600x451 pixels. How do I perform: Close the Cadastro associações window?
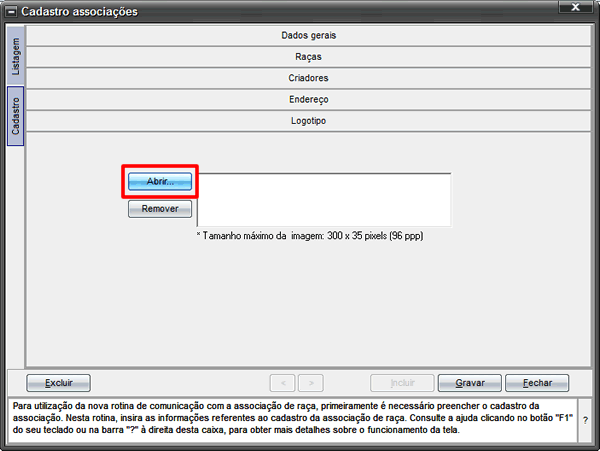pyautogui.click(x=575, y=7)
